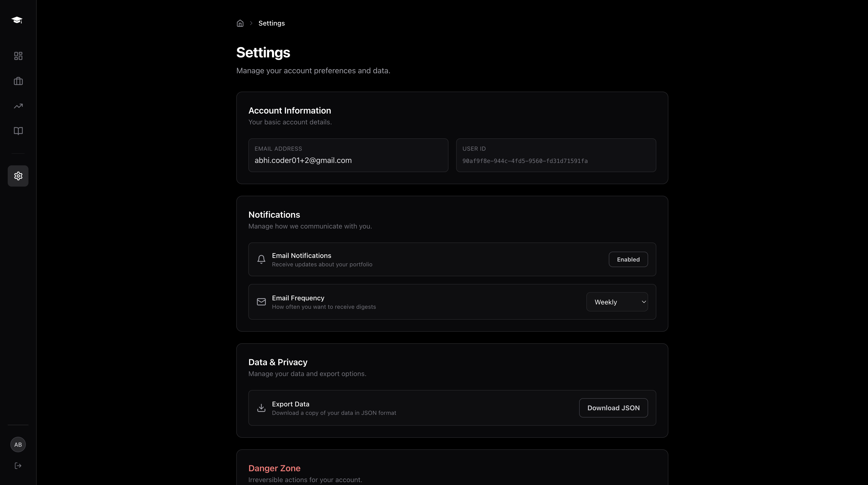The width and height of the screenshot is (868, 485).
Task: Select the settings gear icon
Action: 18,176
